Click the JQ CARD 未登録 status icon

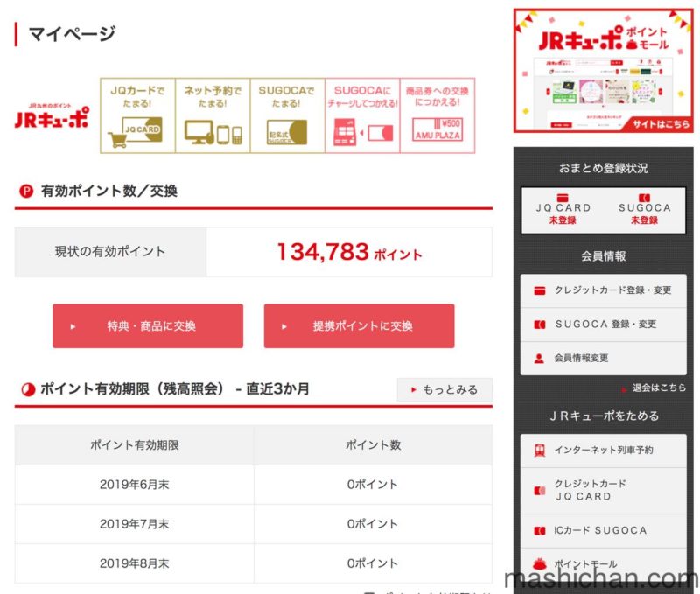coord(563,198)
